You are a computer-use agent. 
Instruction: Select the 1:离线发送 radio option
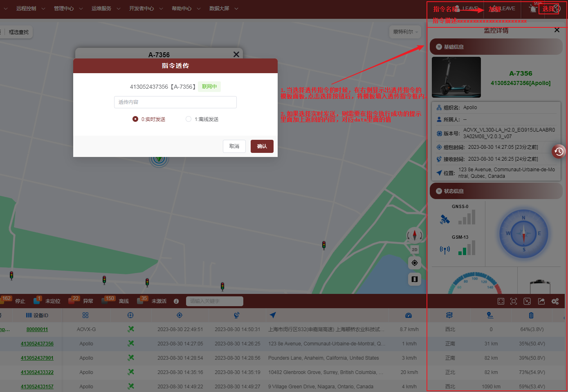coord(189,119)
